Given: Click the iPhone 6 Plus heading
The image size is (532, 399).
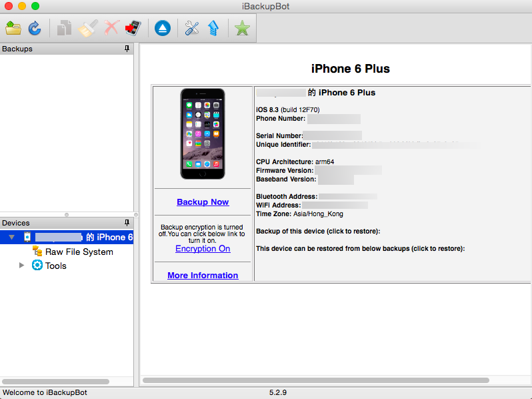Looking at the screenshot, I should (351, 69).
